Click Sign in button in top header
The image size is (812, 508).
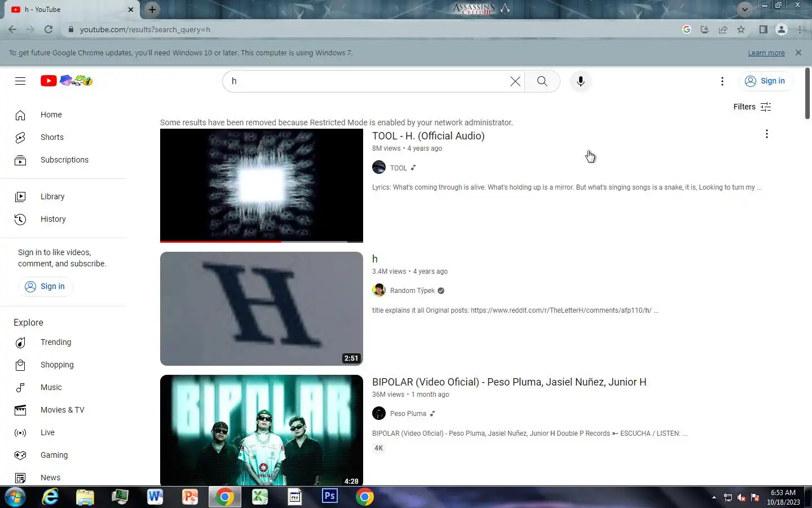[765, 81]
